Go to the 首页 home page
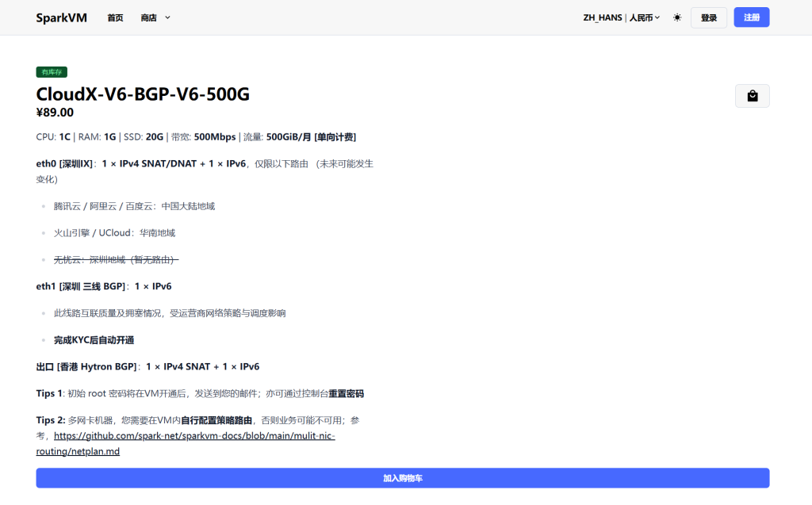812x505 pixels. point(115,17)
